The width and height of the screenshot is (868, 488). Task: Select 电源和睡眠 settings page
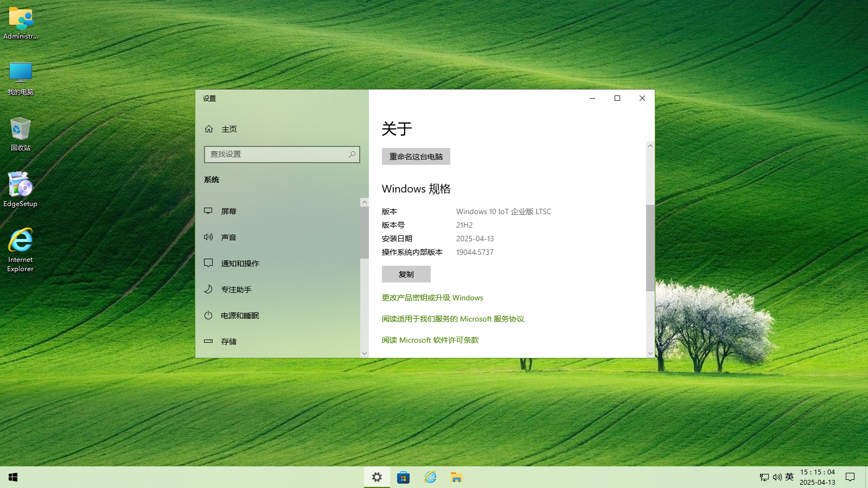(x=277, y=315)
